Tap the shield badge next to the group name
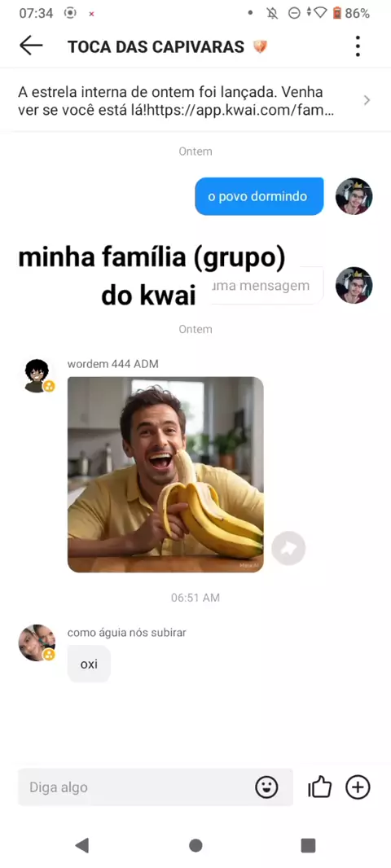Screen dimensions: 391x868 tap(260, 47)
